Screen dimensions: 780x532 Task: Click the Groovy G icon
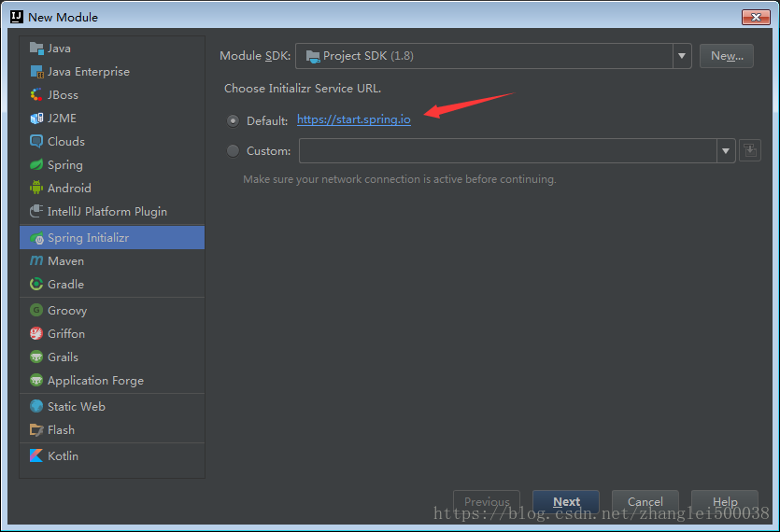[x=36, y=310]
